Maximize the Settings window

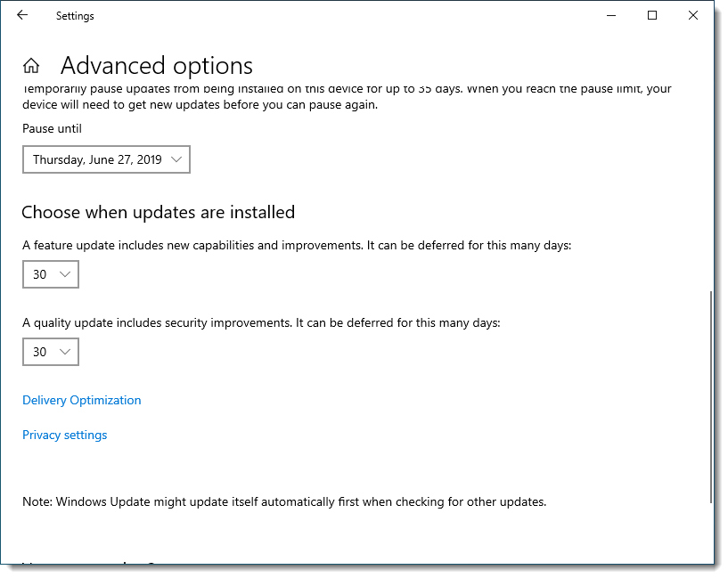[652, 15]
